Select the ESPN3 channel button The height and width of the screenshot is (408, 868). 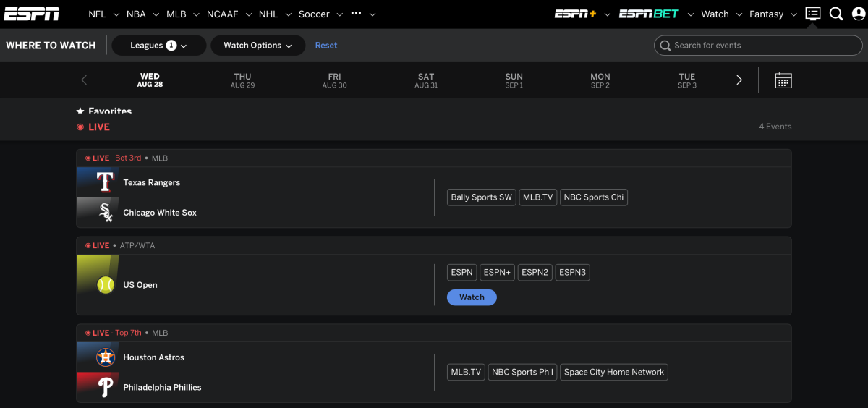click(572, 272)
